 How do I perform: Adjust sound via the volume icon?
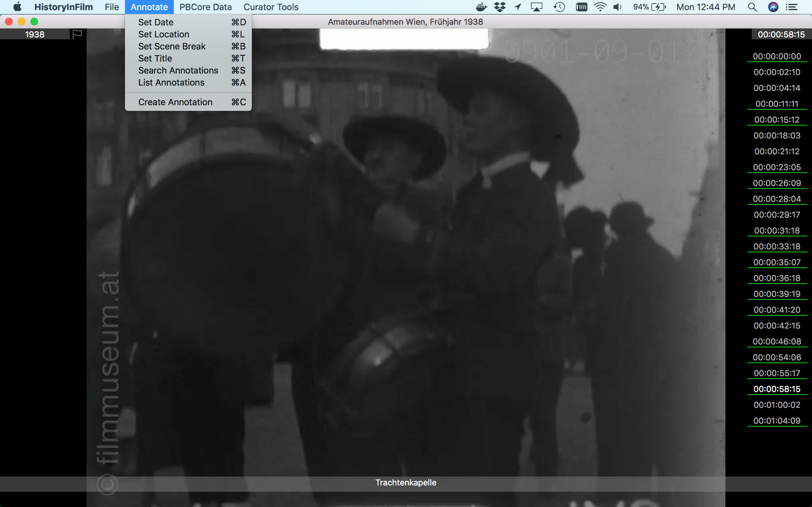click(x=617, y=7)
